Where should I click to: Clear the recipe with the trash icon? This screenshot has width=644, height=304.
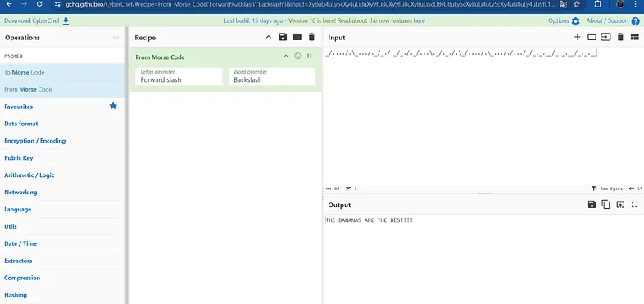311,37
